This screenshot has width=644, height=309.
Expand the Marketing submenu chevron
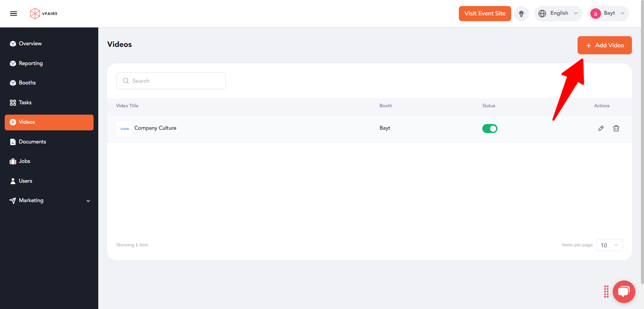(x=88, y=201)
